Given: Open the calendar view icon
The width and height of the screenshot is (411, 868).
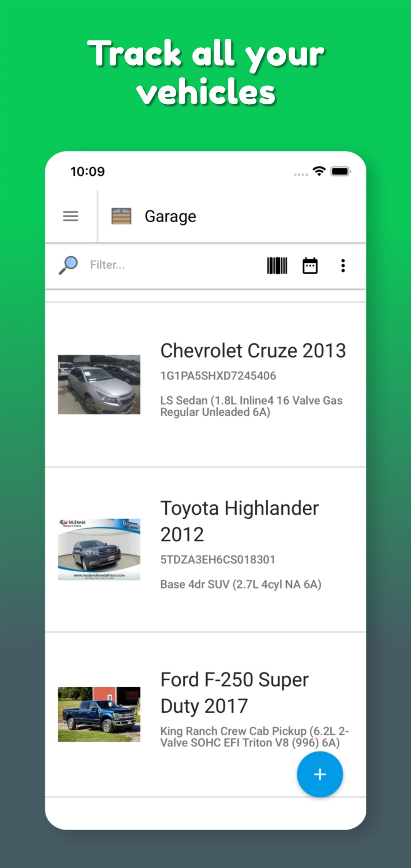Looking at the screenshot, I should 310,265.
